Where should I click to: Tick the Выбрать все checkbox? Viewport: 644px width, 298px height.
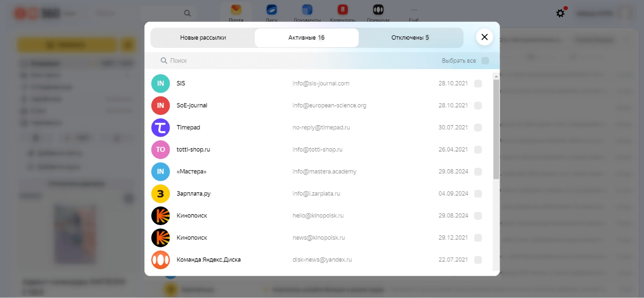pos(485,61)
